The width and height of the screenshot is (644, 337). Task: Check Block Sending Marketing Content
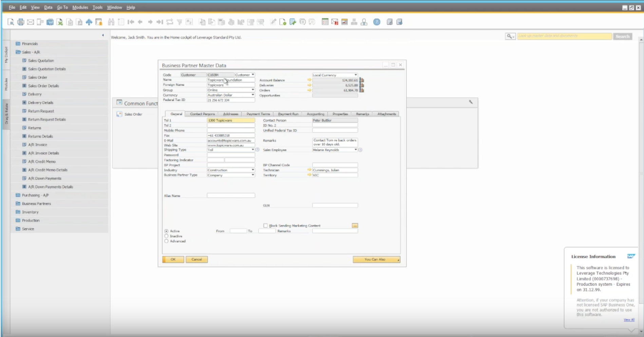click(265, 226)
